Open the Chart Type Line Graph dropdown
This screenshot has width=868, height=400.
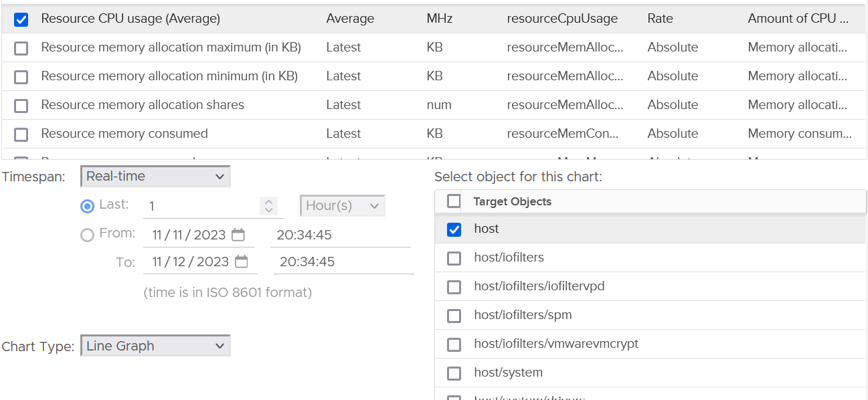click(155, 346)
